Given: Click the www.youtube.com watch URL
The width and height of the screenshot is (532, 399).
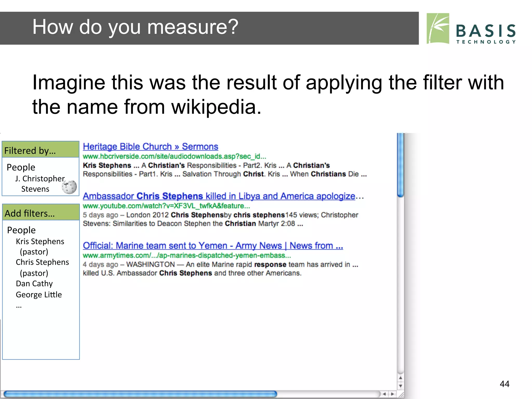Looking at the screenshot, I should pos(166,206).
